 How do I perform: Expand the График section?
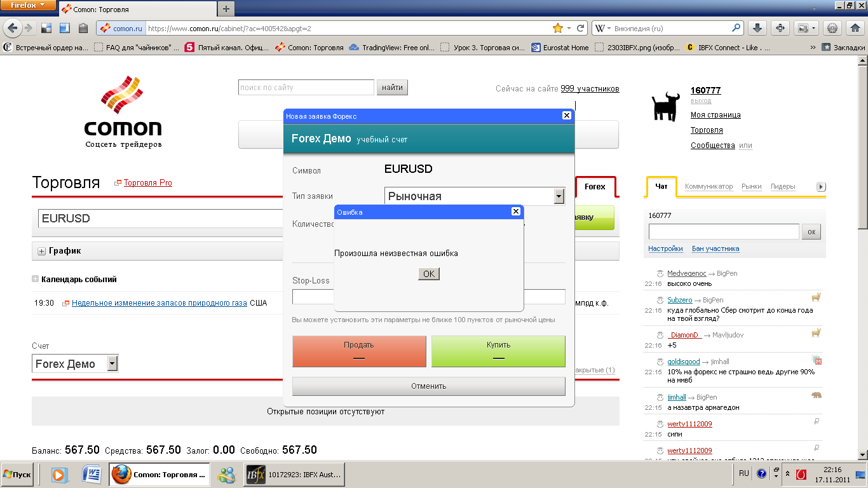coord(41,252)
